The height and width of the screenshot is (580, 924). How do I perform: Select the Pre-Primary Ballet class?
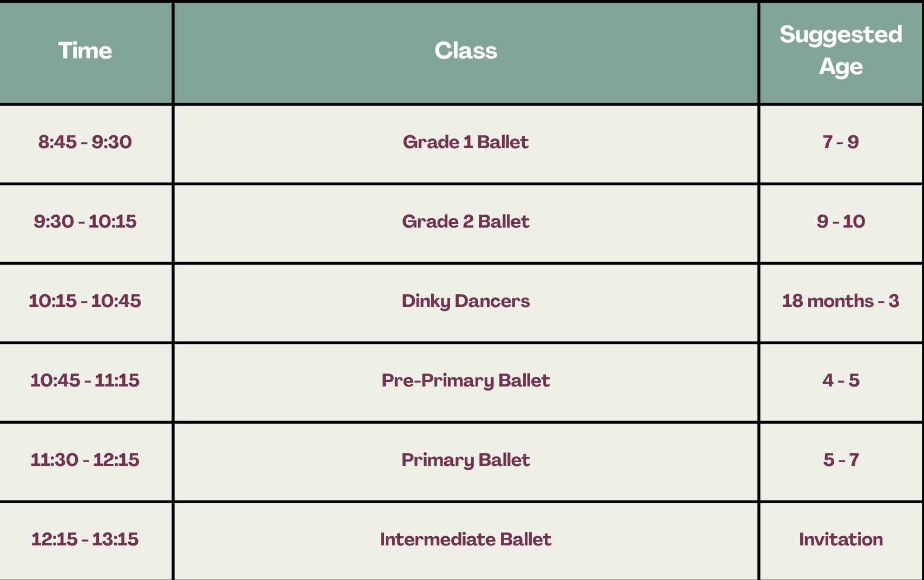(x=466, y=381)
